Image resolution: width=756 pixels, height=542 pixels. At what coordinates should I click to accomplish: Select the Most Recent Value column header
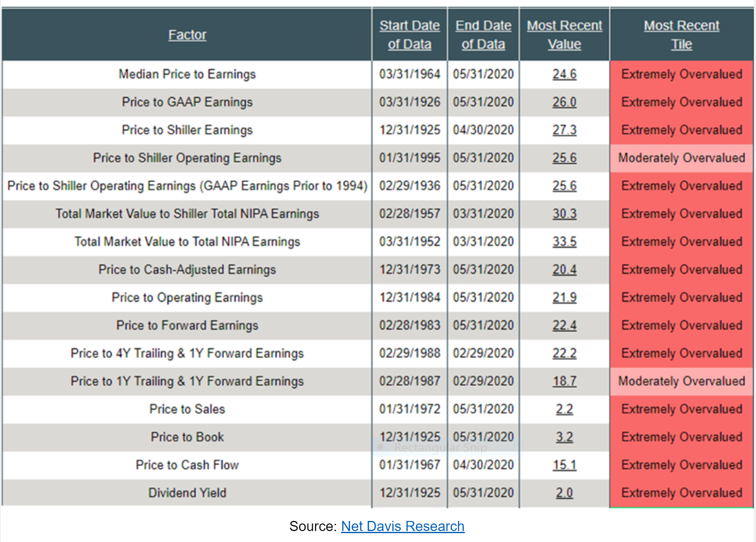tap(564, 35)
